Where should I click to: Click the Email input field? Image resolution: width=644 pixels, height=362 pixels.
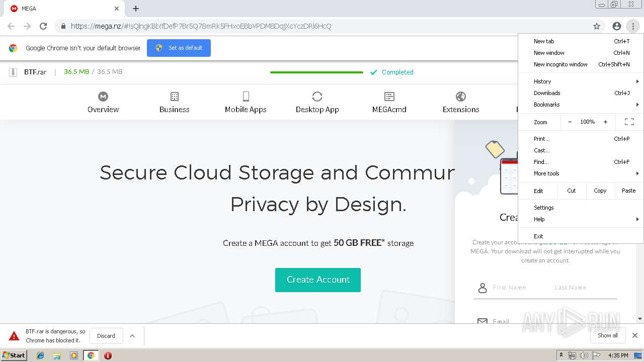click(501, 321)
